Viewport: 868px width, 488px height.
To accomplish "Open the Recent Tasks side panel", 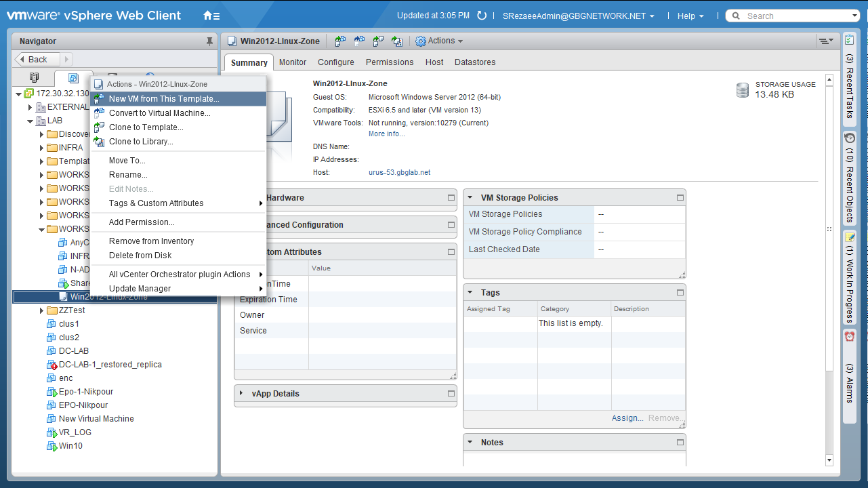I will (849, 81).
